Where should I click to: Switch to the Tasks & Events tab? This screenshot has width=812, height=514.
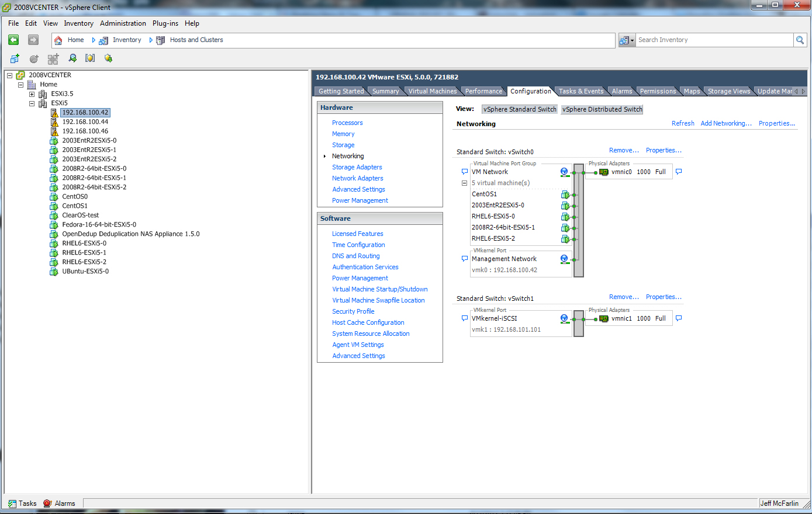click(581, 91)
